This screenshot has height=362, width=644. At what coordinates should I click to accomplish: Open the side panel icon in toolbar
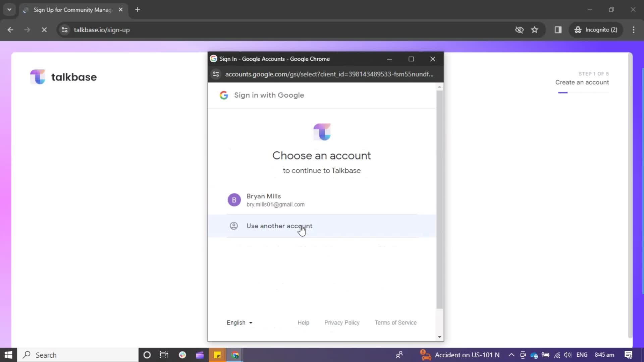coord(558,30)
